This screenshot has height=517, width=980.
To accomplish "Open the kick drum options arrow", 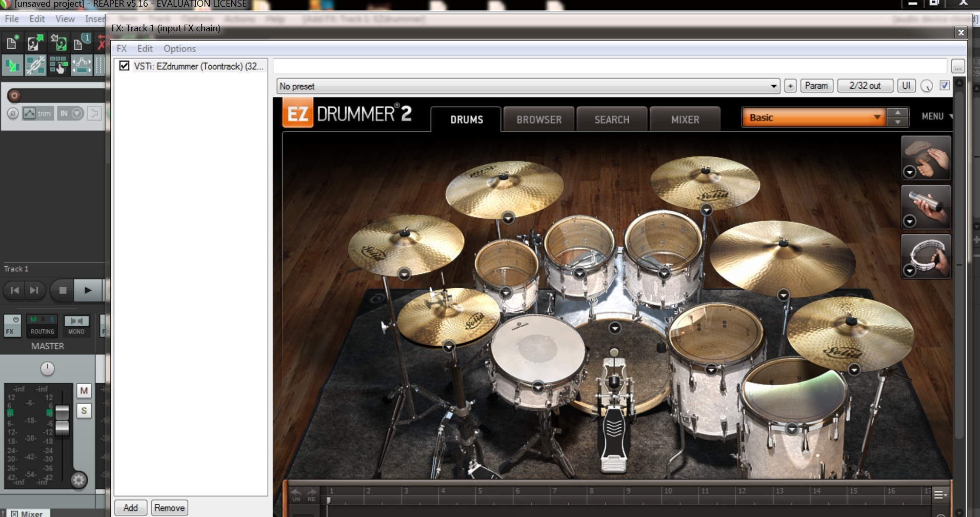I will (615, 328).
